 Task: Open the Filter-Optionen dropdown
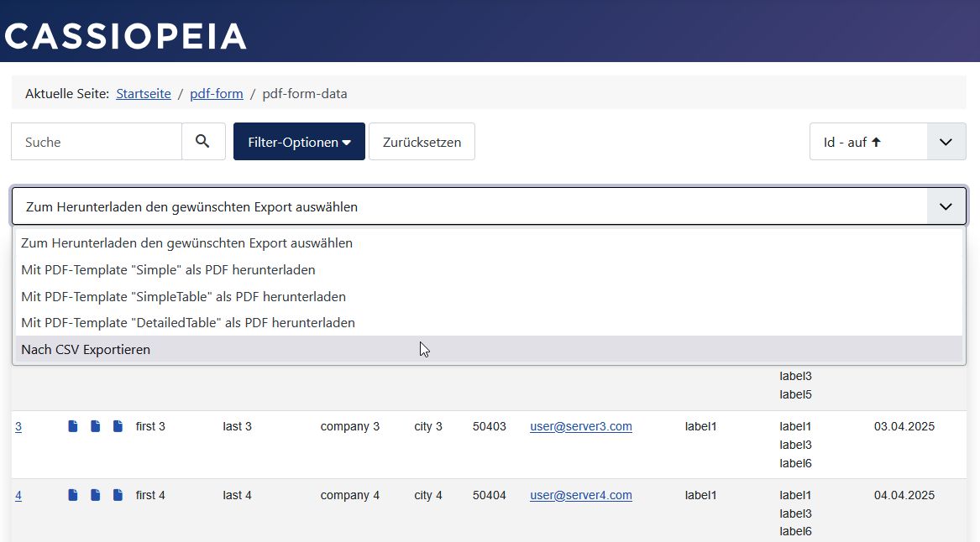[299, 141]
